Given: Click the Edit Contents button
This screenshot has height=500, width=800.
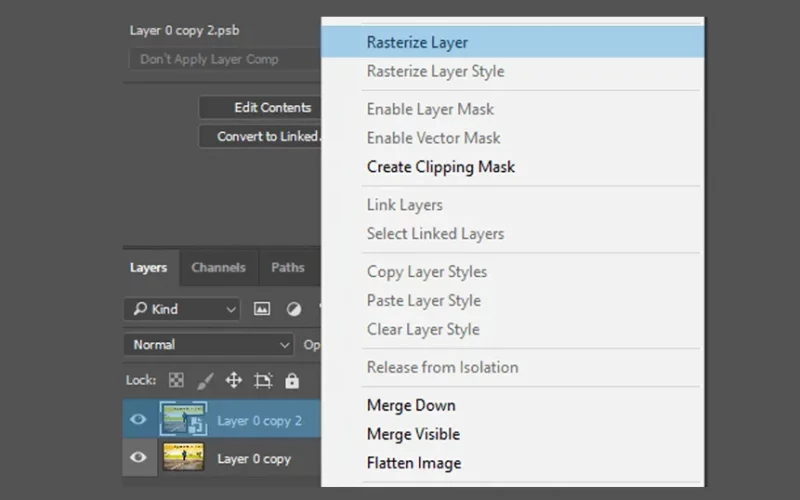Looking at the screenshot, I should coord(260,108).
